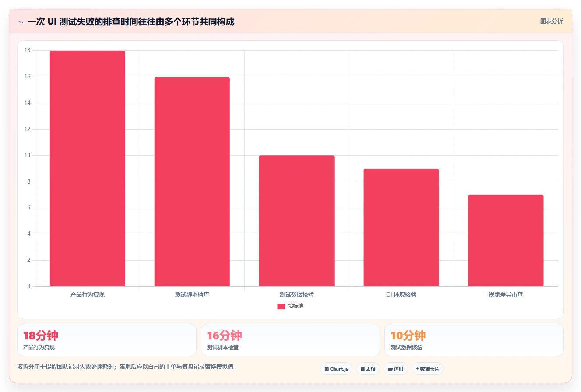Click the 测试数据核验 x-axis label
Image resolution: width=581 pixels, height=392 pixels.
pos(296,294)
